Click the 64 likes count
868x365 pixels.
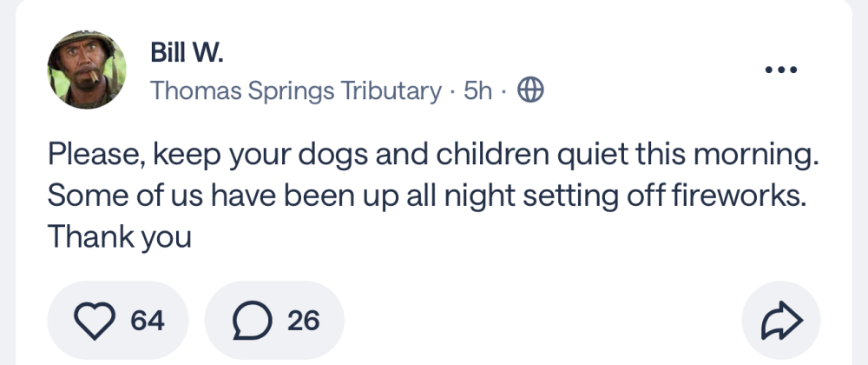click(x=147, y=321)
